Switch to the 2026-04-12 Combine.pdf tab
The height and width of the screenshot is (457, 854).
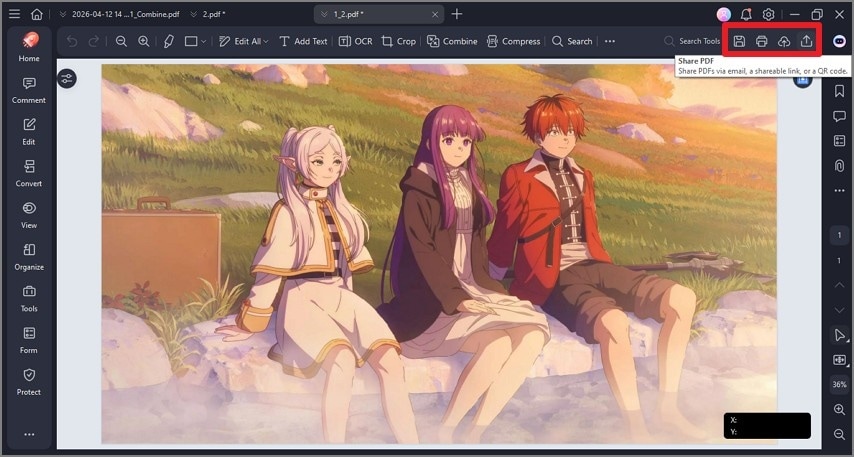pyautogui.click(x=119, y=14)
